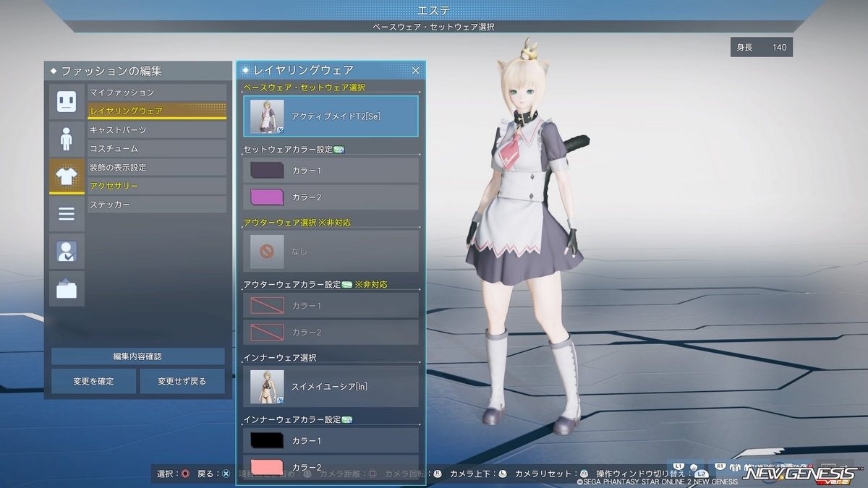Click the 戻る cross button hint icon
868x488 pixels.
tap(226, 474)
